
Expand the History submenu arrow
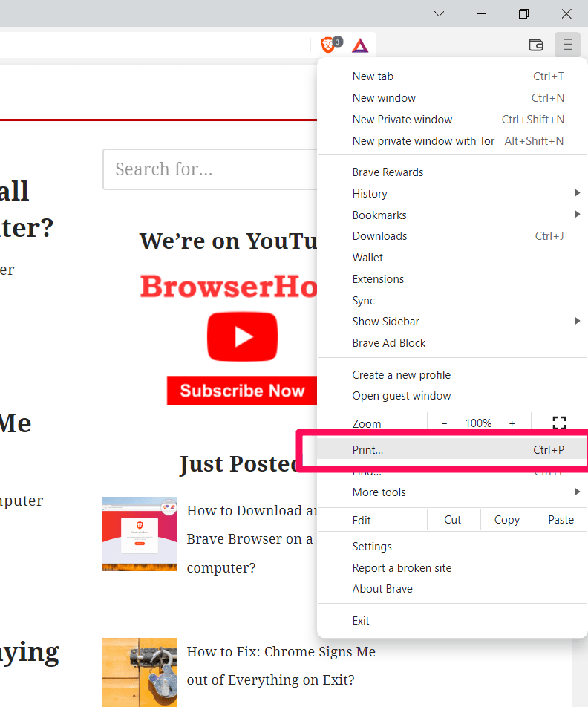point(577,193)
